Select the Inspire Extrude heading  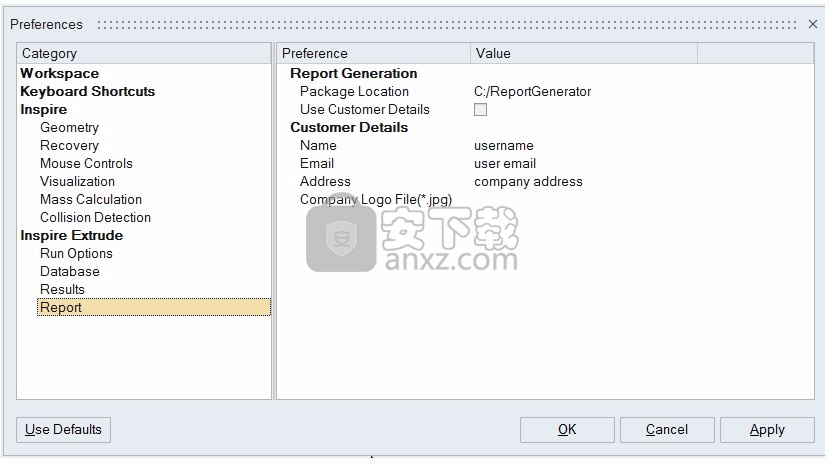click(x=72, y=235)
